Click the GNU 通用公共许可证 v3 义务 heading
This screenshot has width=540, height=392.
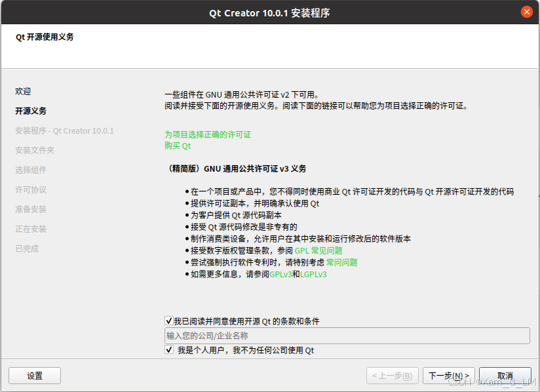click(x=235, y=168)
